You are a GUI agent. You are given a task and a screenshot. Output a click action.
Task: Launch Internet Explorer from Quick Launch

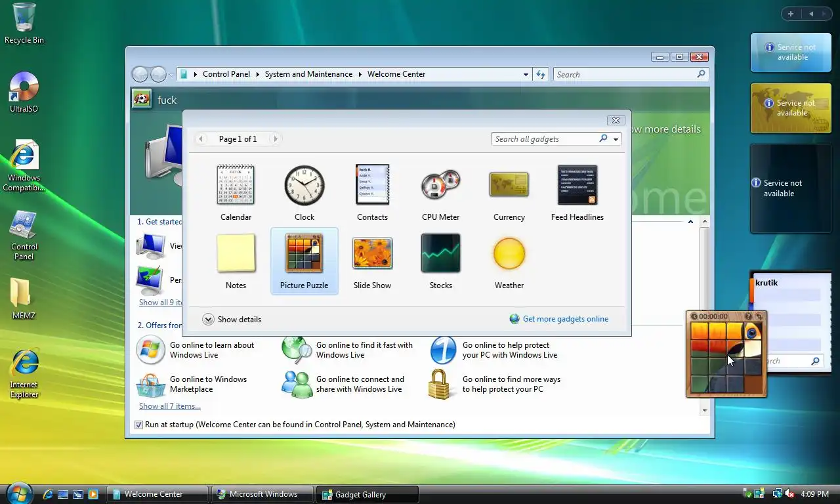pyautogui.click(x=48, y=494)
